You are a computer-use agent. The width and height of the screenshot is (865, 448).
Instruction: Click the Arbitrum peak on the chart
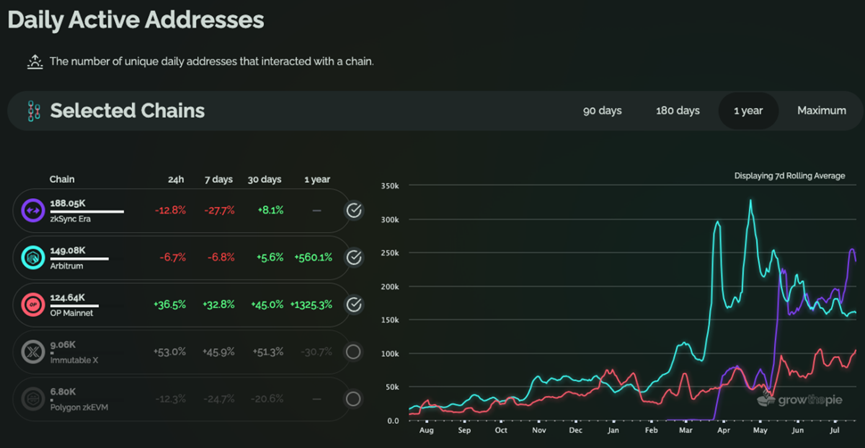coord(750,201)
